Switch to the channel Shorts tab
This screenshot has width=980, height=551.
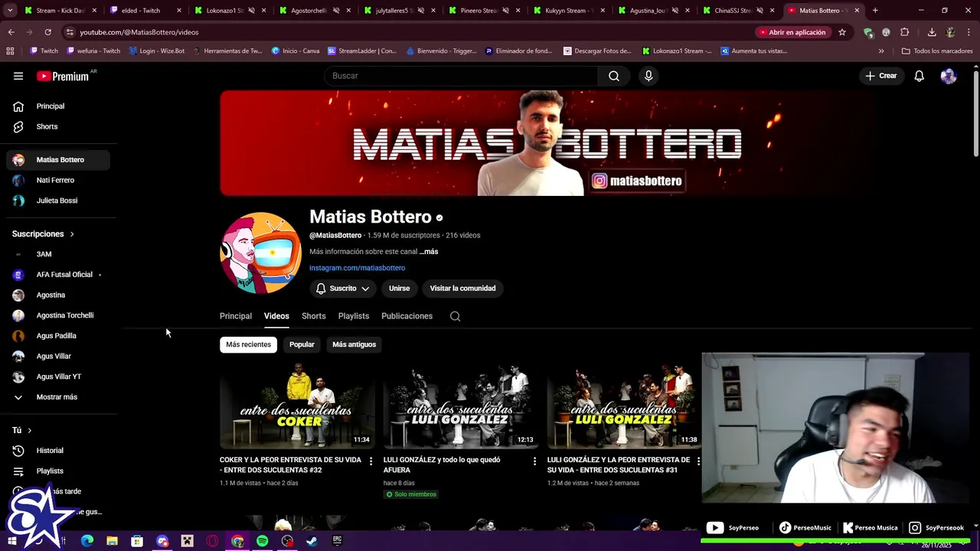tap(314, 316)
